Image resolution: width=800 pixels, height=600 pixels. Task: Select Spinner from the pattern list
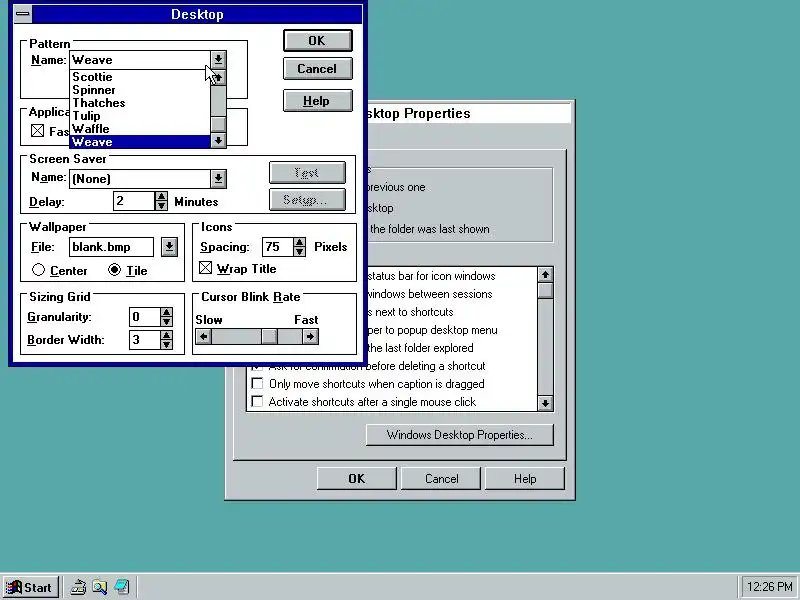[x=140, y=90]
